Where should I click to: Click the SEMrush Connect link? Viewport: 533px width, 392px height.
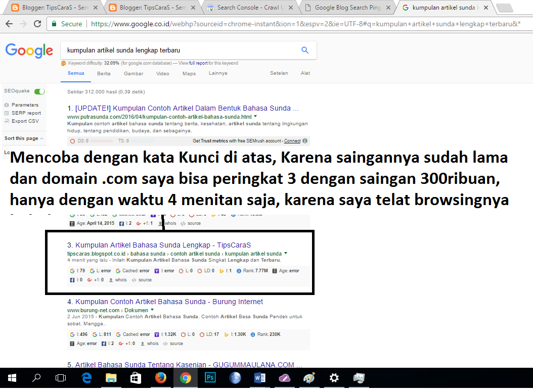[292, 141]
